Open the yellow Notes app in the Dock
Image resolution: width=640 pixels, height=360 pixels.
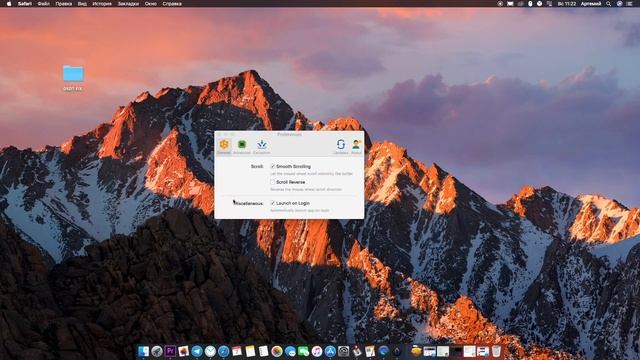pyautogui.click(x=250, y=351)
